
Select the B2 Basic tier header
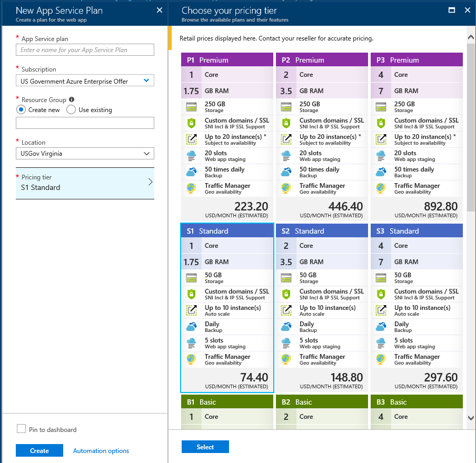[x=322, y=402]
